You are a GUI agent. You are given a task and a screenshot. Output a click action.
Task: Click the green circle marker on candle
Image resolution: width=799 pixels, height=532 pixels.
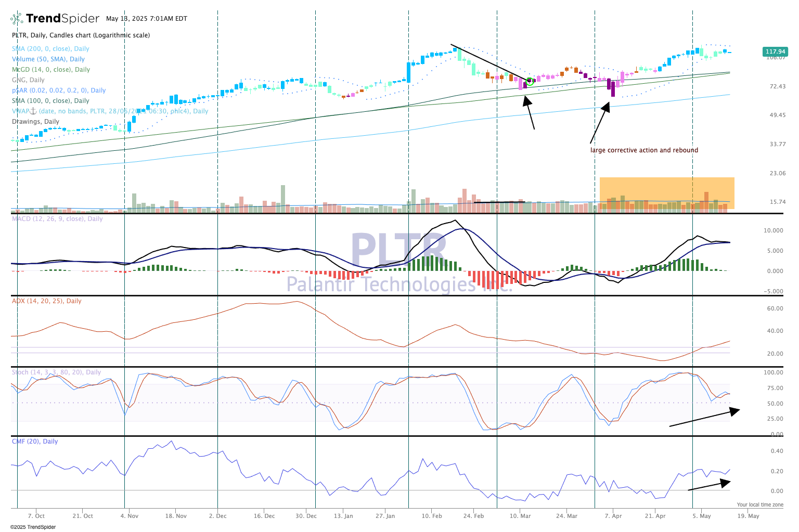click(530, 81)
